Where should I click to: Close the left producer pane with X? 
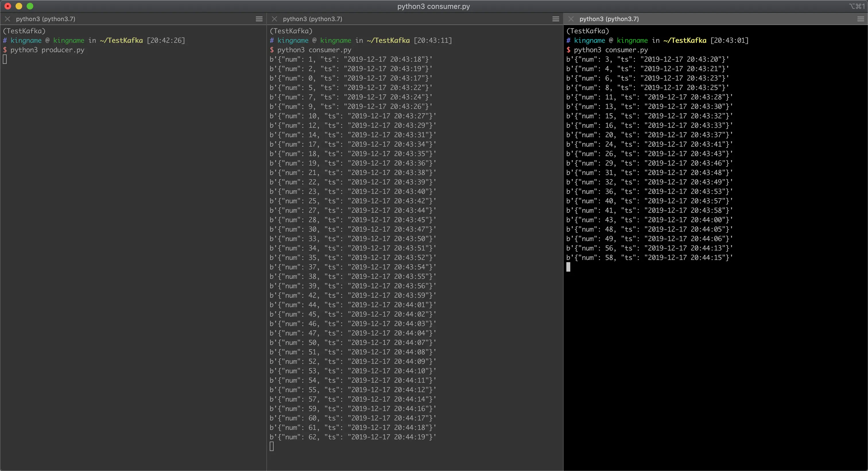coord(7,19)
